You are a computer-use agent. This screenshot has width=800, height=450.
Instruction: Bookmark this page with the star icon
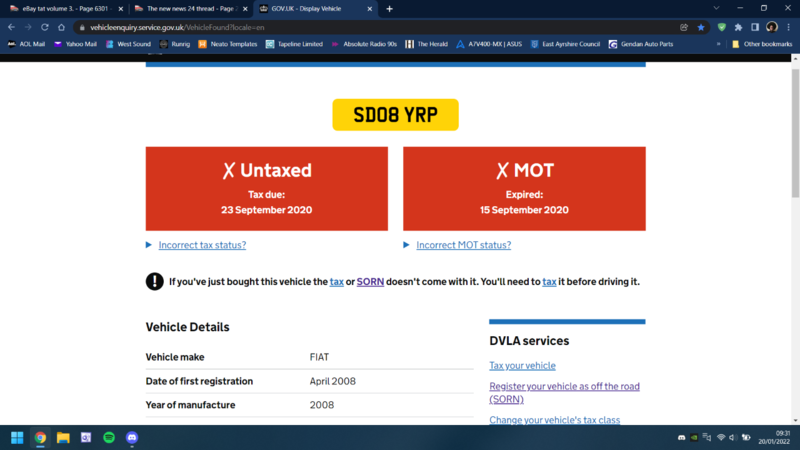[x=701, y=27]
